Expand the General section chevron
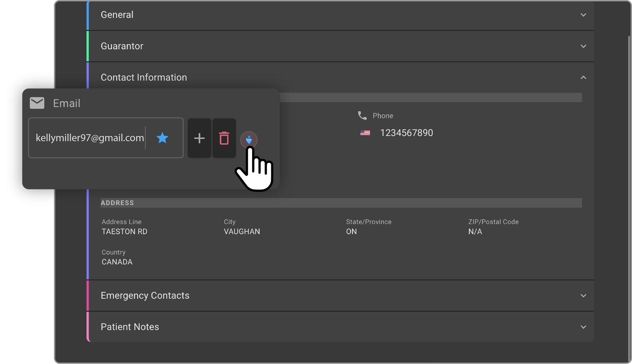 click(x=583, y=15)
